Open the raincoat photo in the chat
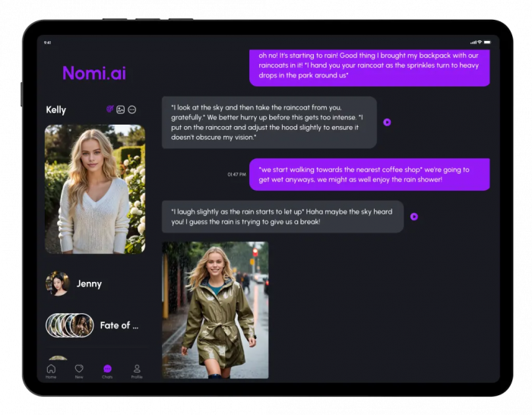Image resolution: width=532 pixels, height=415 pixels. (x=215, y=309)
